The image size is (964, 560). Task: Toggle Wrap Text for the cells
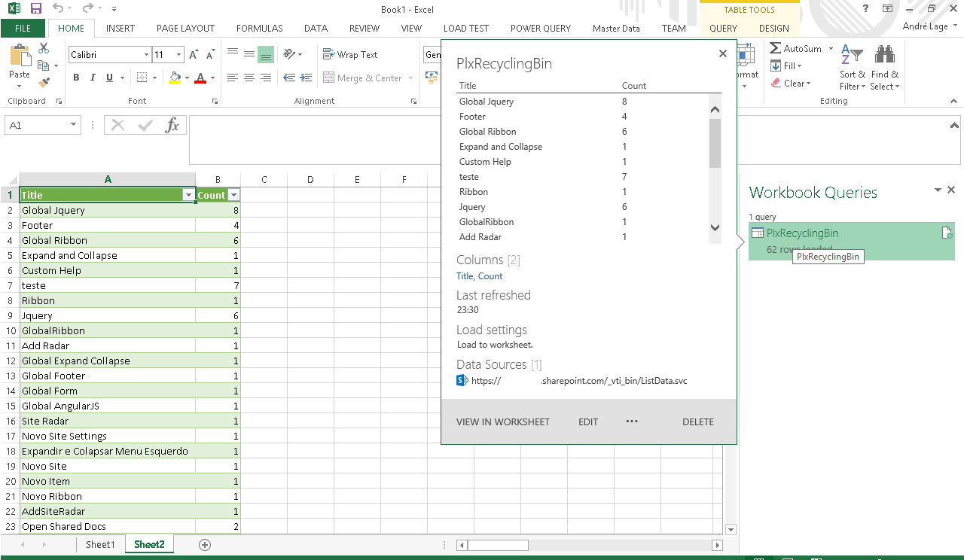(350, 54)
